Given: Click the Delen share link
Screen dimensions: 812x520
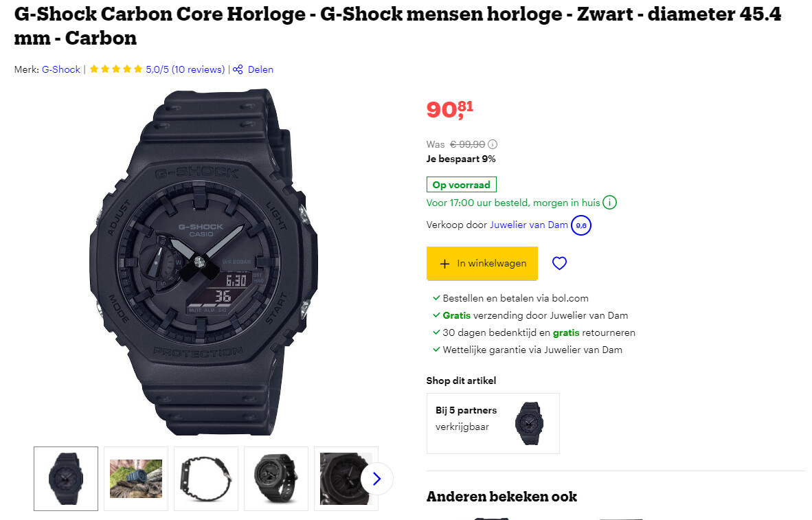Looking at the screenshot, I should click(260, 69).
